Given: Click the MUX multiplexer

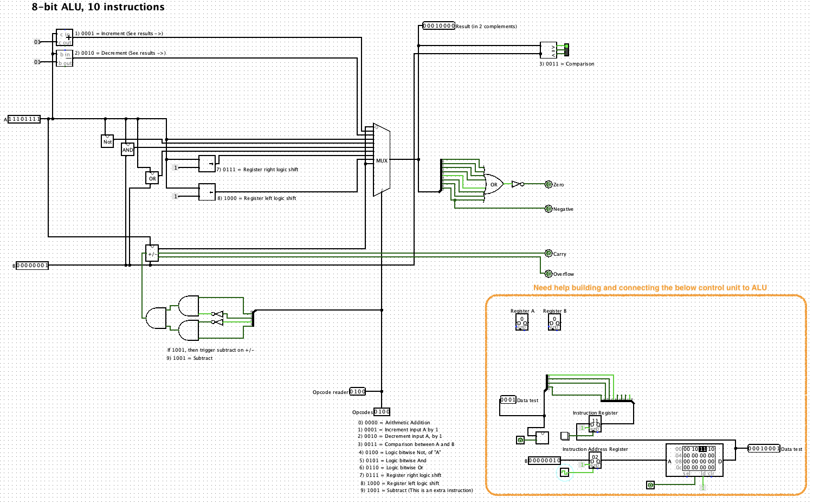Looking at the screenshot, I should [x=382, y=160].
